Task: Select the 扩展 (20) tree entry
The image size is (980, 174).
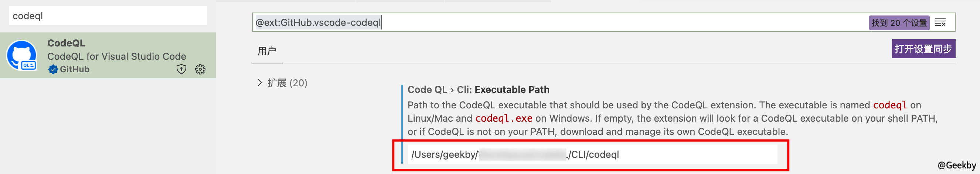Action: pos(287,83)
